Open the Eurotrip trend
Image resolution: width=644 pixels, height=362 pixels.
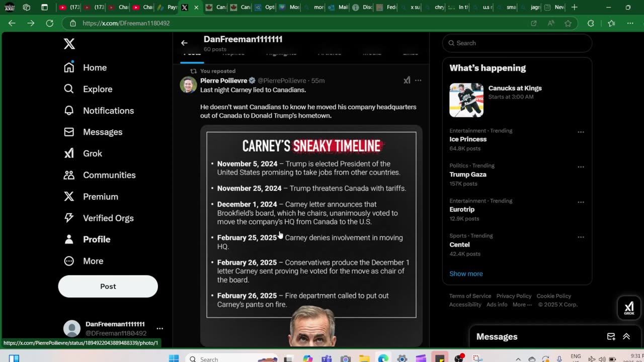tap(462, 210)
